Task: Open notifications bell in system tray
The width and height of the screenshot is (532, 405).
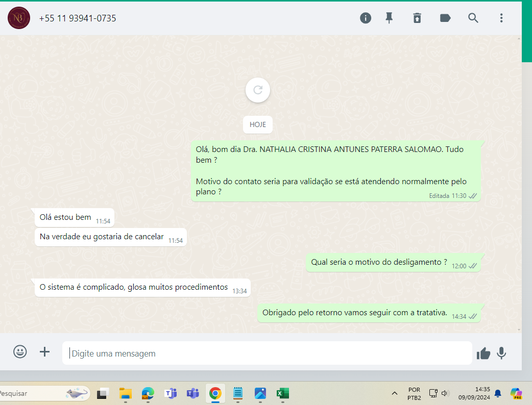Action: click(498, 393)
